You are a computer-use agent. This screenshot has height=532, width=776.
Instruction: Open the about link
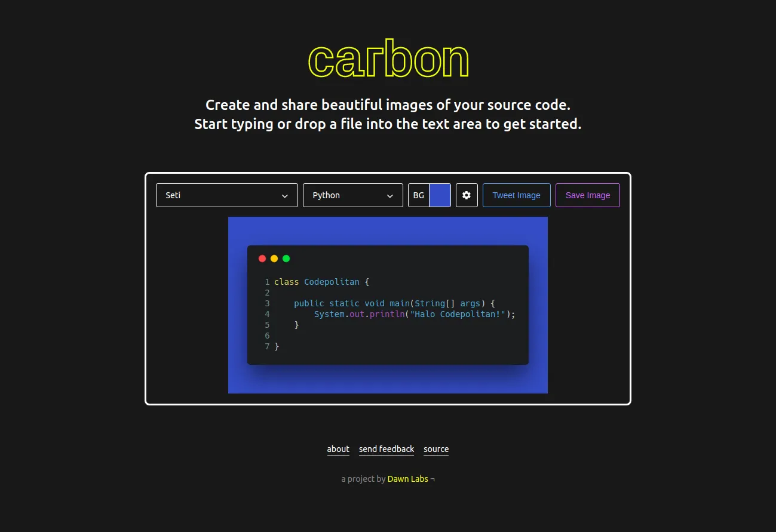point(338,449)
